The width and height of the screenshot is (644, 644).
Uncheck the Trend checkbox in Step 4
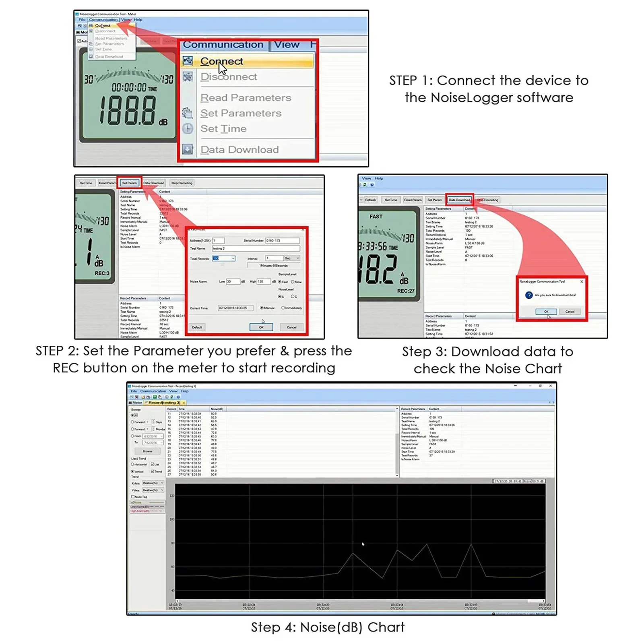153,471
